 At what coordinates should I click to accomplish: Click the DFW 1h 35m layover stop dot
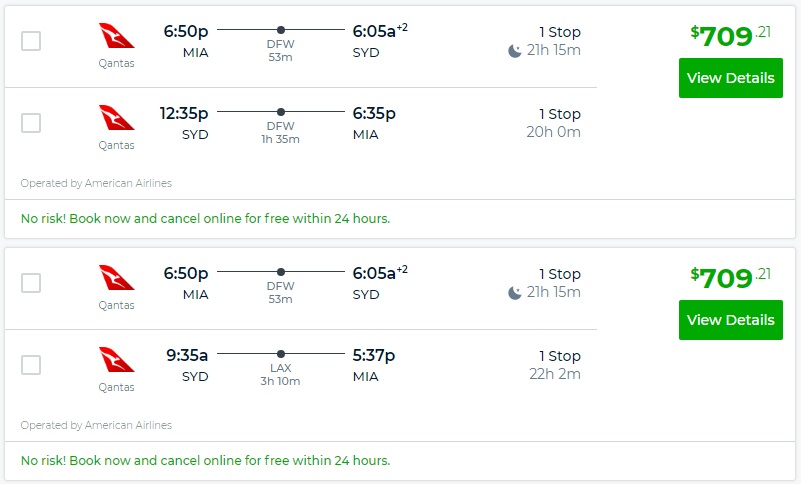pos(280,112)
